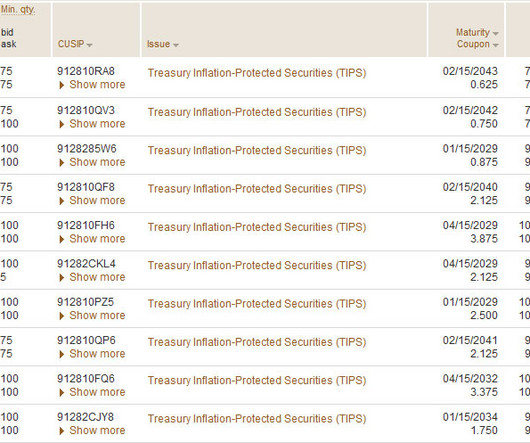Expand Show more for 912810FQ6

tap(92, 392)
